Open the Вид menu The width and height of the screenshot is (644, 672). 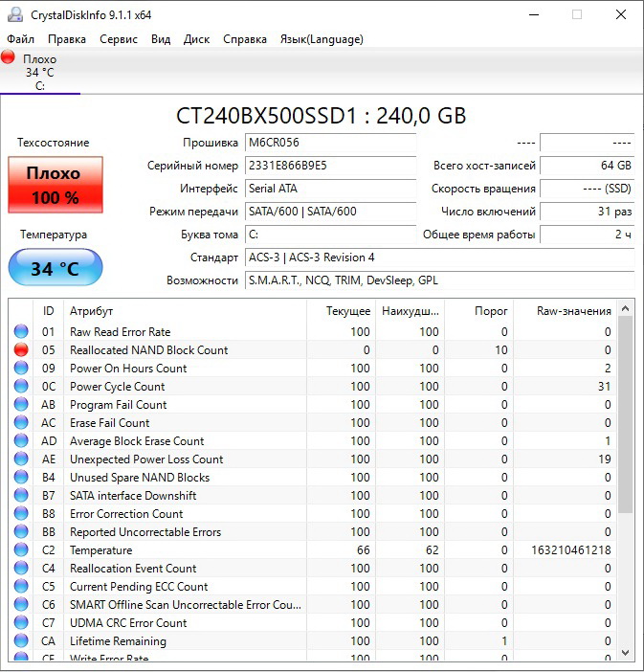click(x=161, y=39)
